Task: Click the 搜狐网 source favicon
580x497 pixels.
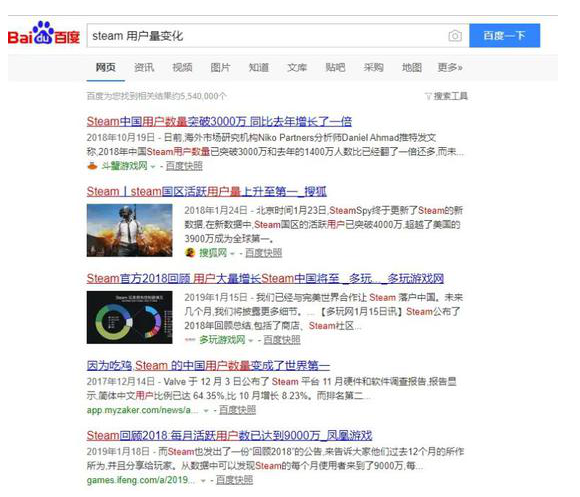Action: tap(190, 253)
